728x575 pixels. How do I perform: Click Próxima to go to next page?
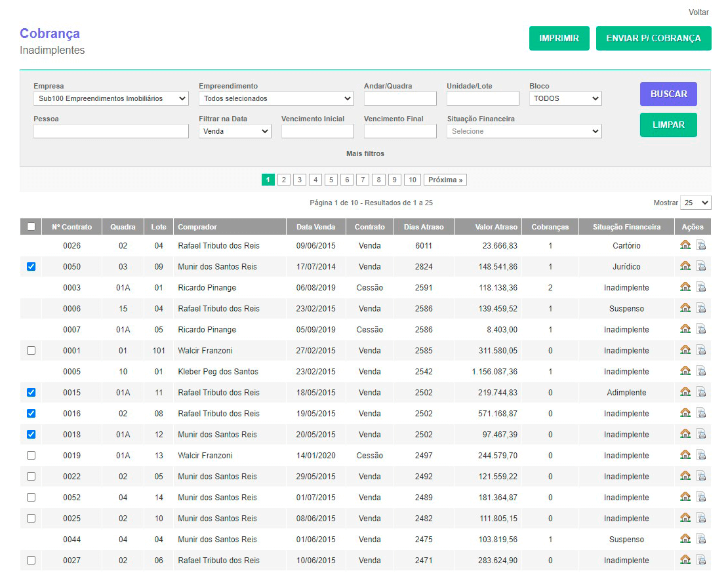[445, 180]
